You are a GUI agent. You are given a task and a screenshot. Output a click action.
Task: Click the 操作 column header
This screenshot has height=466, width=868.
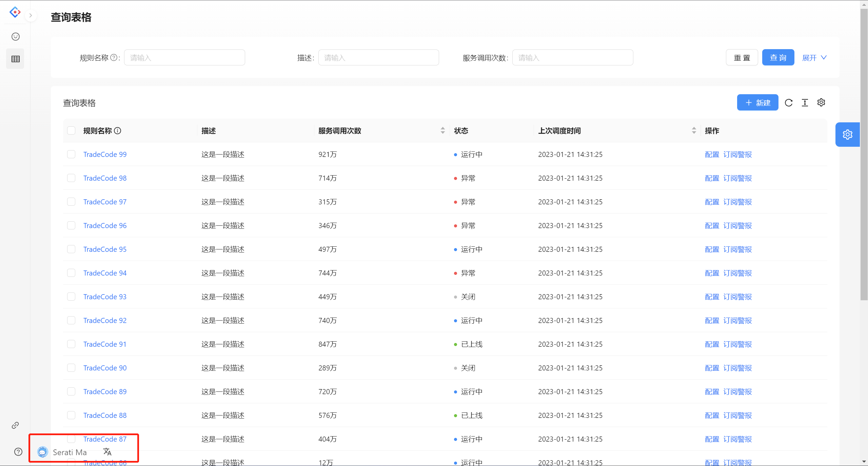click(x=712, y=130)
